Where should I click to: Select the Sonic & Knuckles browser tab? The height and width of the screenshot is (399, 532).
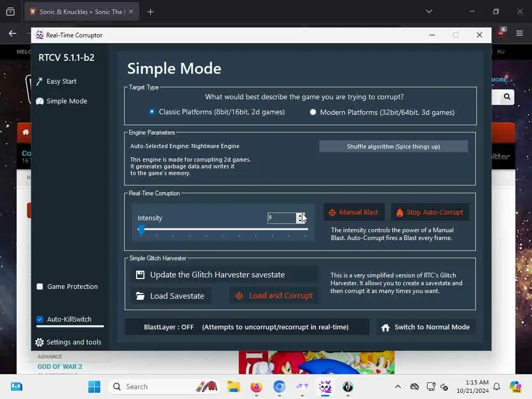82,11
